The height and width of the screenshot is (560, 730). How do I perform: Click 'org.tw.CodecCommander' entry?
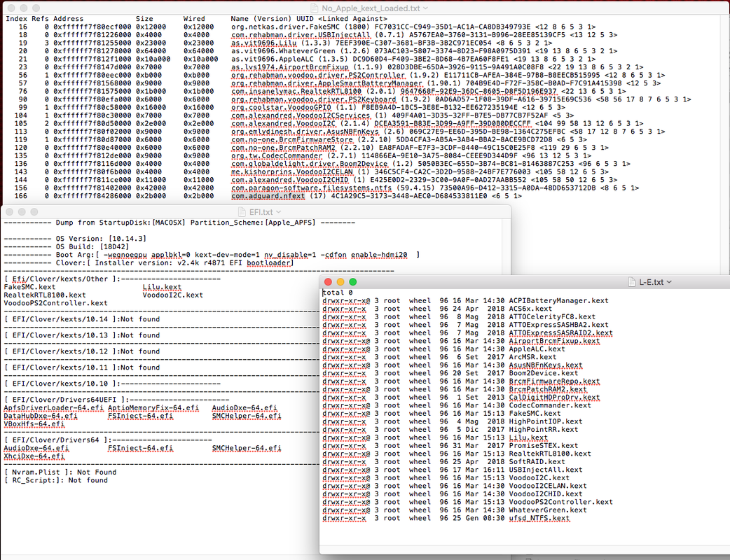tap(277, 156)
